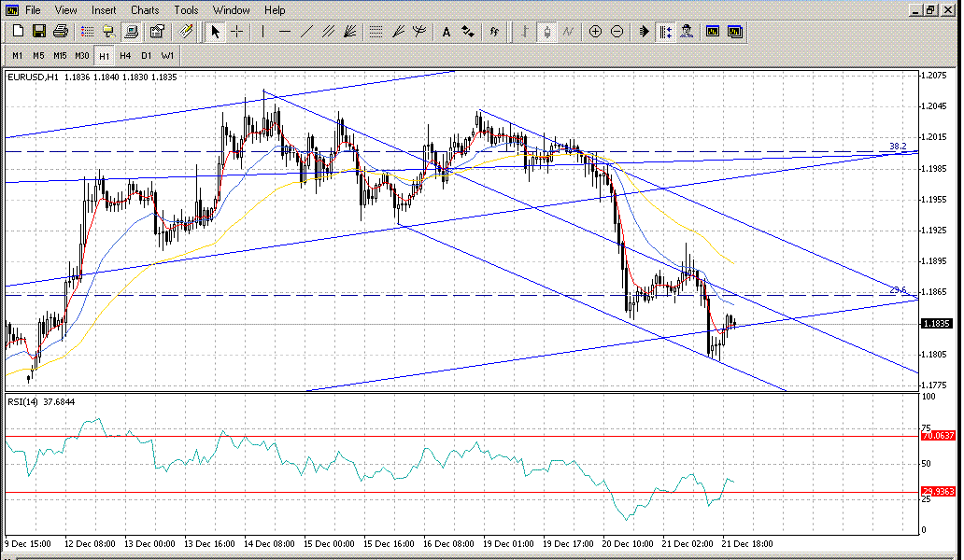Switch to M5 timeframe
Screen dimensions: 964x560
click(38, 55)
